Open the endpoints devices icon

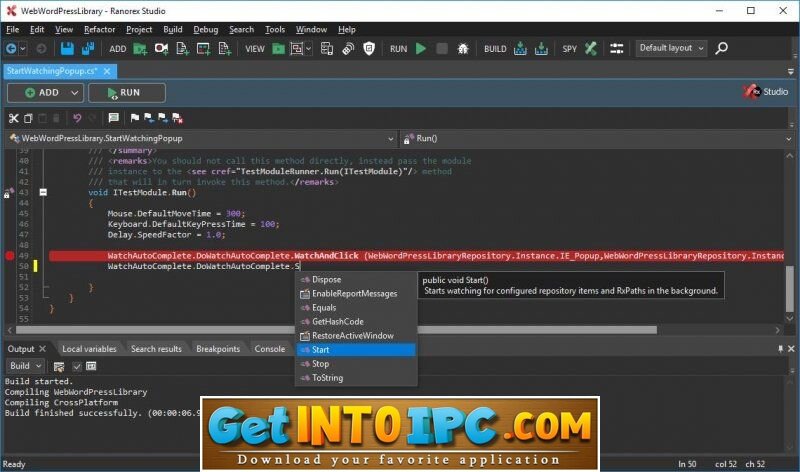[x=327, y=49]
